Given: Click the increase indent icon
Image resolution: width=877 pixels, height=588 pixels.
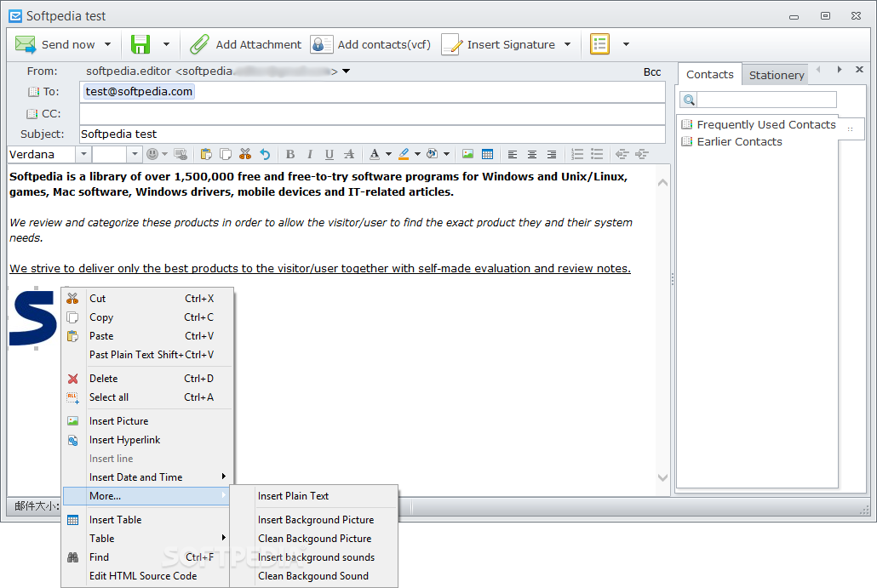Looking at the screenshot, I should 642,154.
